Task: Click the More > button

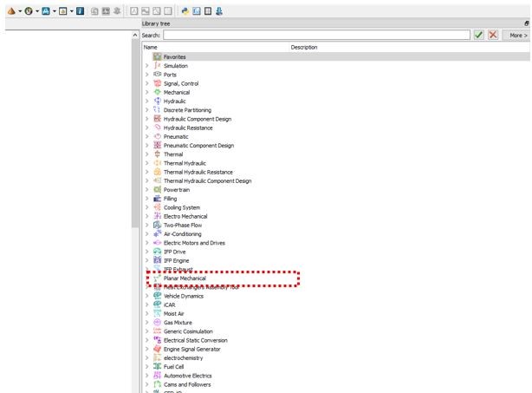Action: [516, 36]
